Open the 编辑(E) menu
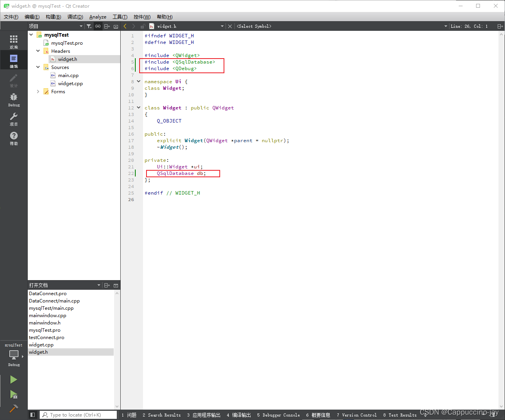This screenshot has width=505, height=420. pos(32,17)
